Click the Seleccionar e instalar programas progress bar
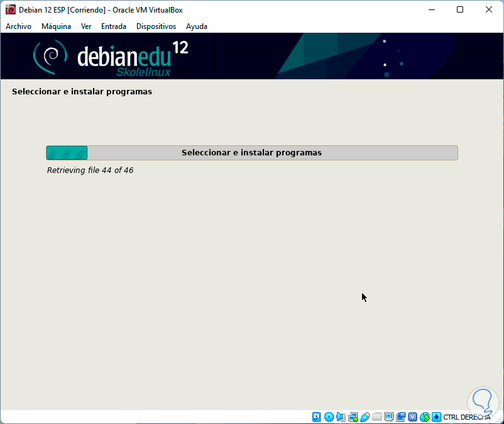Image resolution: width=504 pixels, height=424 pixels. coord(252,153)
